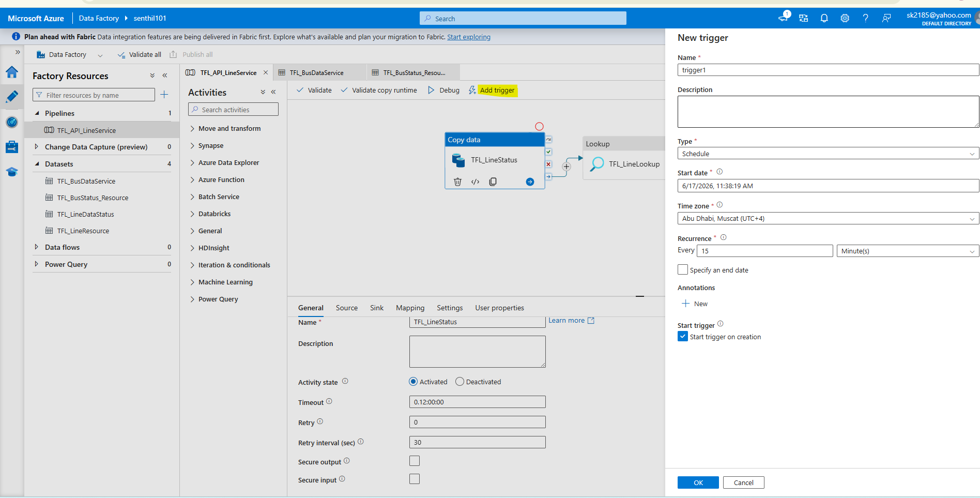Enable the Secure input checkbox
Image resolution: width=980 pixels, height=498 pixels.
[x=415, y=479]
